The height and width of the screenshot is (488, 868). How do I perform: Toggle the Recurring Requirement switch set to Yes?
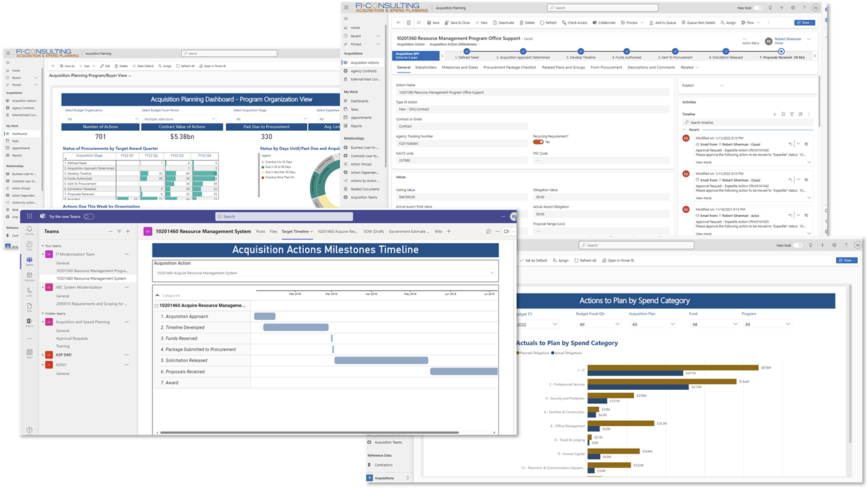click(x=538, y=142)
